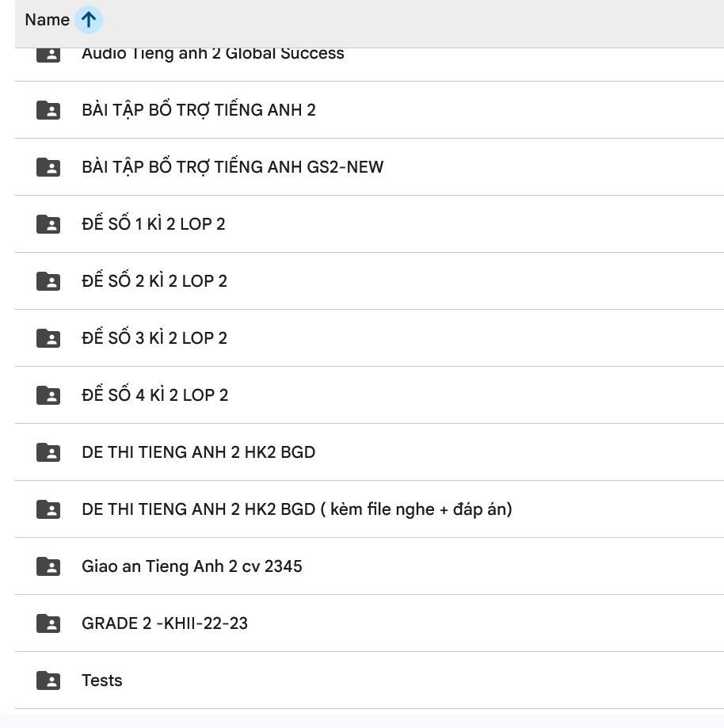The width and height of the screenshot is (724, 728).
Task: Select ĐỀ SỐ 1 KÌ 2 LOP 2 name
Action: click(153, 224)
